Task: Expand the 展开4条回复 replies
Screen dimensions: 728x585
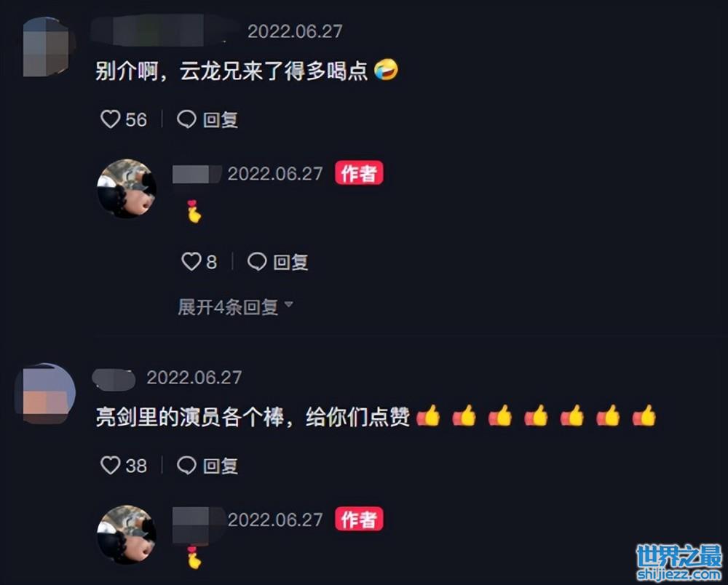Action: [228, 306]
